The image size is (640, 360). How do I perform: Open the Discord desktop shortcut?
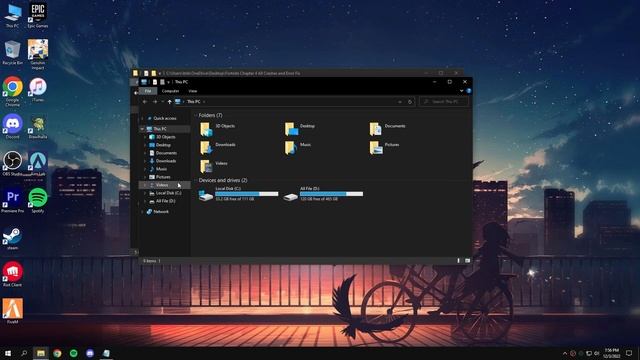[13, 126]
